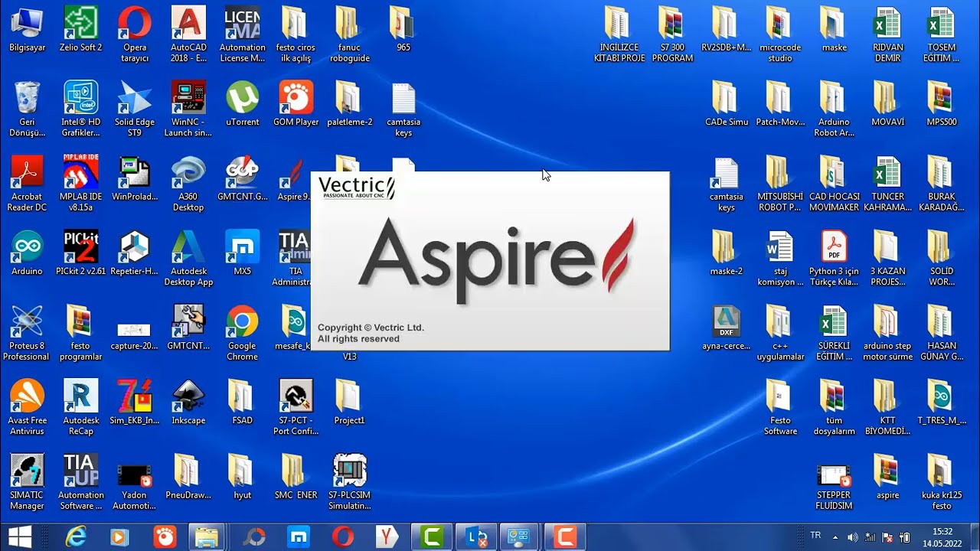Select the AutoCAD 2018 desktop shortcut

click(188, 36)
